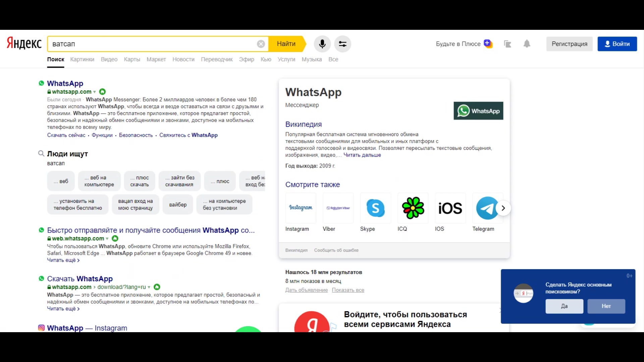Select the Видео tab
The height and width of the screenshot is (362, 644).
(109, 59)
